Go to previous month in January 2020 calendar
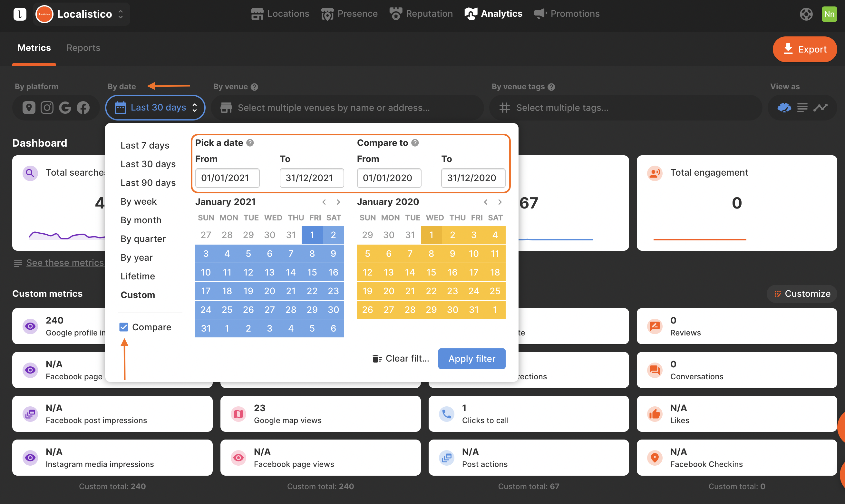 point(486,202)
